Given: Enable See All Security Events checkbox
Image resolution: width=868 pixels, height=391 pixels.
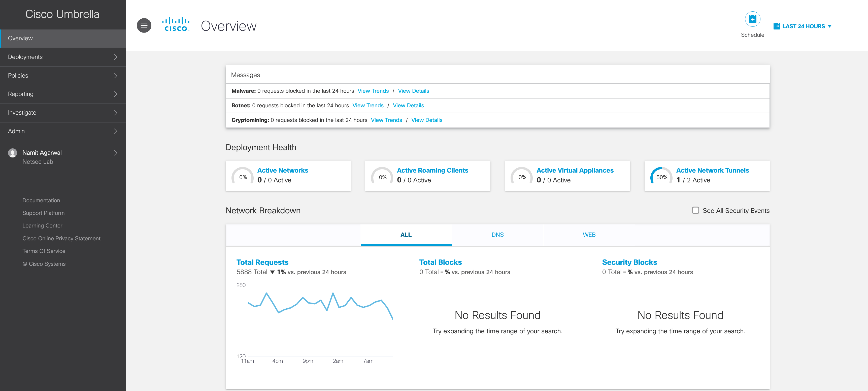Looking at the screenshot, I should (695, 210).
